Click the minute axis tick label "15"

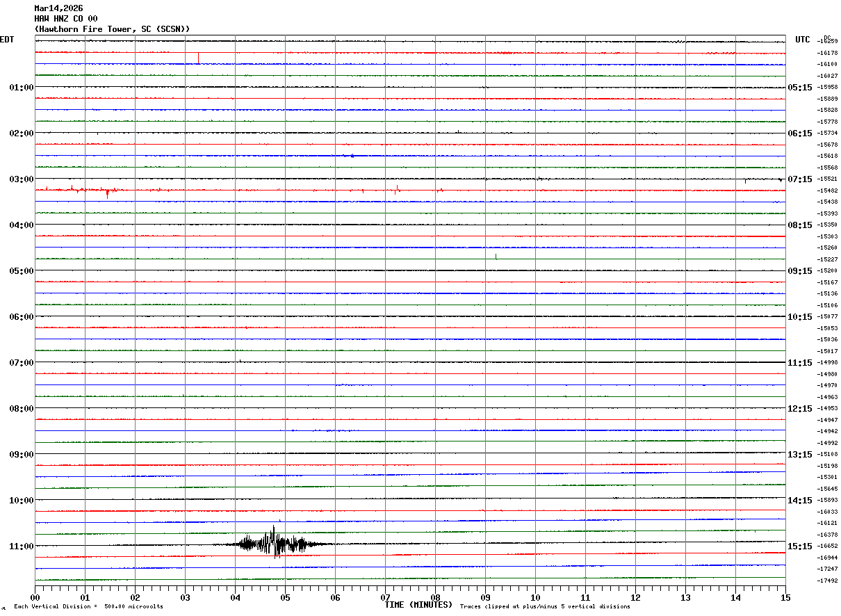pyautogui.click(x=785, y=598)
